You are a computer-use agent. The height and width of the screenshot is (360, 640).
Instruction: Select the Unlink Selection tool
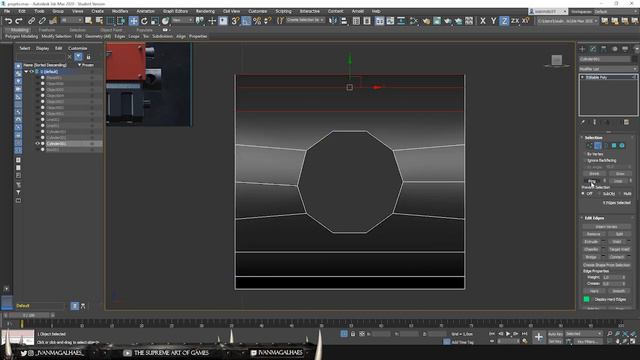click(x=42, y=20)
